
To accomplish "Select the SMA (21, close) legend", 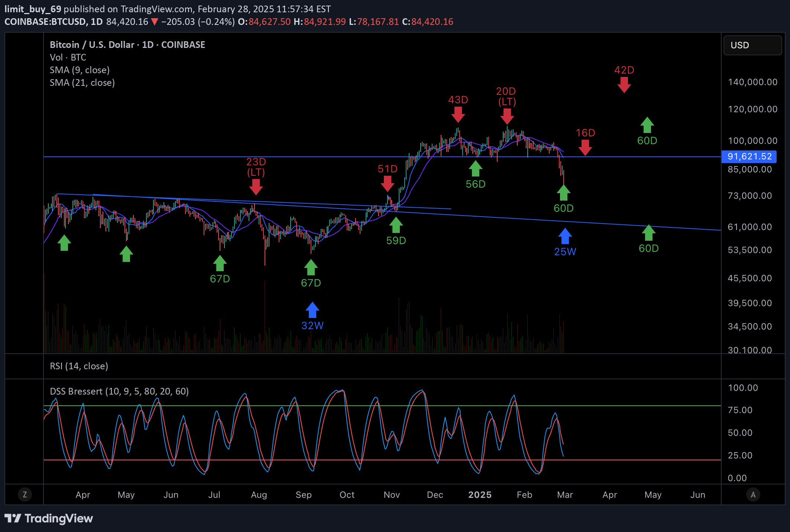I will point(82,82).
